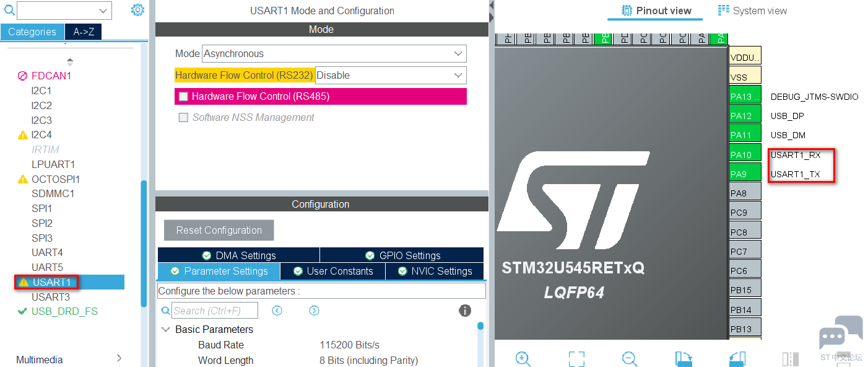
Task: Click the parameter Search (Ctrl+F) field
Action: click(215, 311)
